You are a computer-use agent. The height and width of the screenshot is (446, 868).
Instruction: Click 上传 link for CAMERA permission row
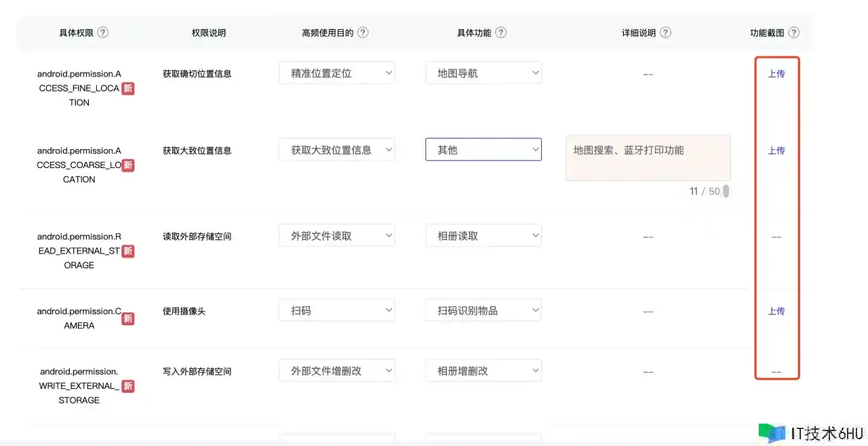coord(776,311)
